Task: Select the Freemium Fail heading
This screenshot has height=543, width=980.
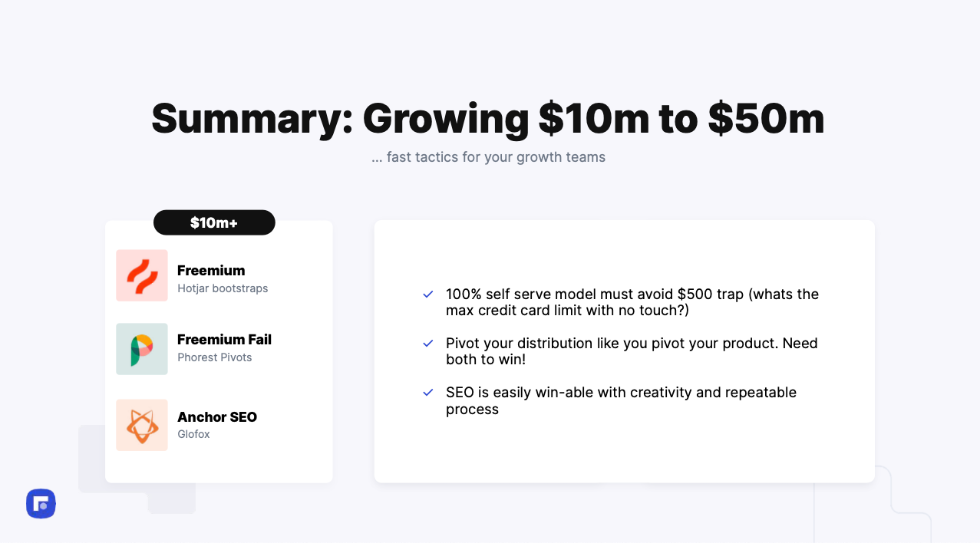Action: pos(224,339)
